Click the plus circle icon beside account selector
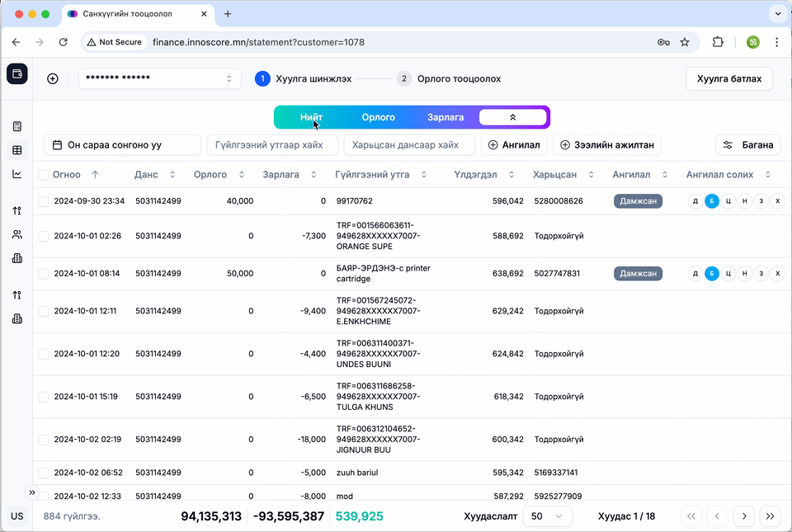 [x=53, y=78]
